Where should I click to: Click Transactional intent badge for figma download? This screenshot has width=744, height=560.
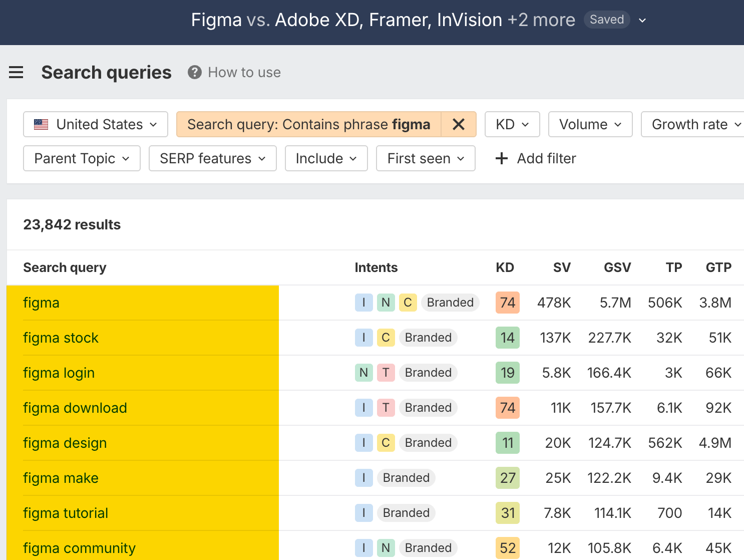coord(386,408)
